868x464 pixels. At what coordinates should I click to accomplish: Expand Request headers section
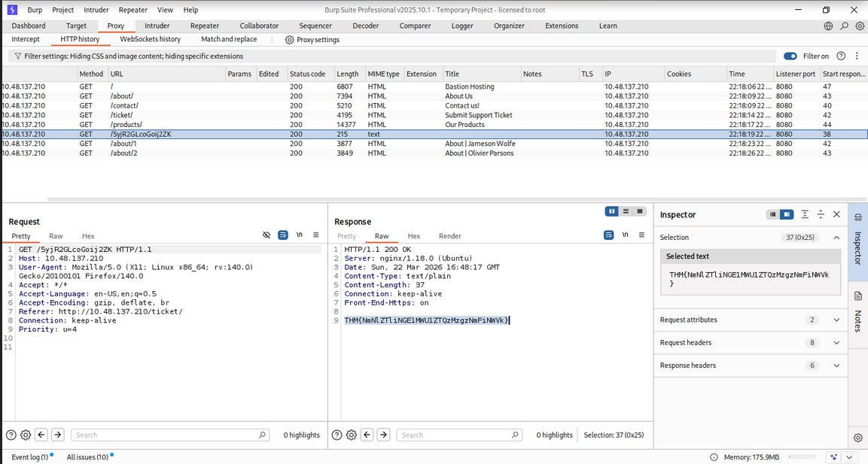[750, 342]
